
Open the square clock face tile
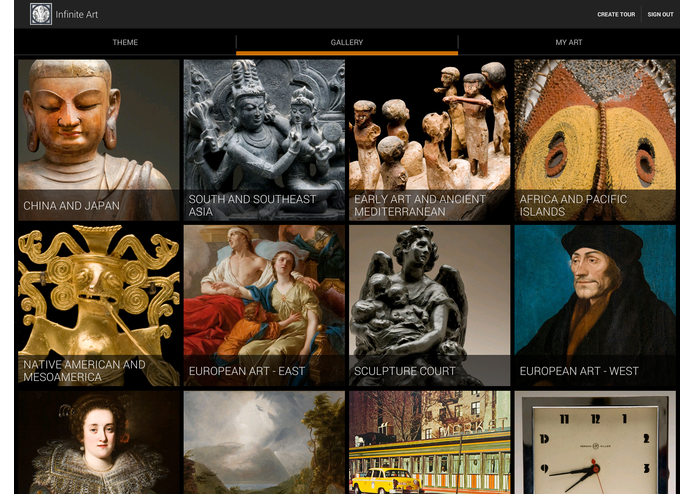[x=595, y=442]
